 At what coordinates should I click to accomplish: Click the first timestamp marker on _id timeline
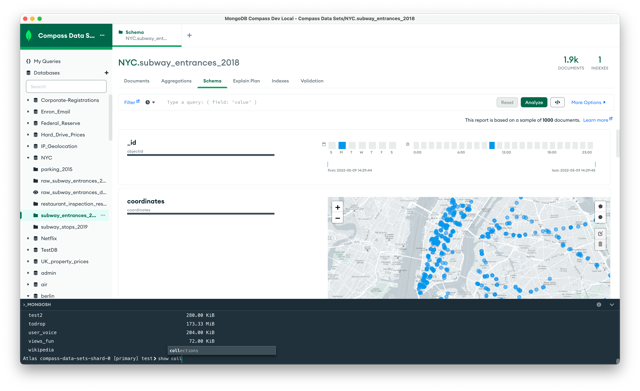click(327, 164)
